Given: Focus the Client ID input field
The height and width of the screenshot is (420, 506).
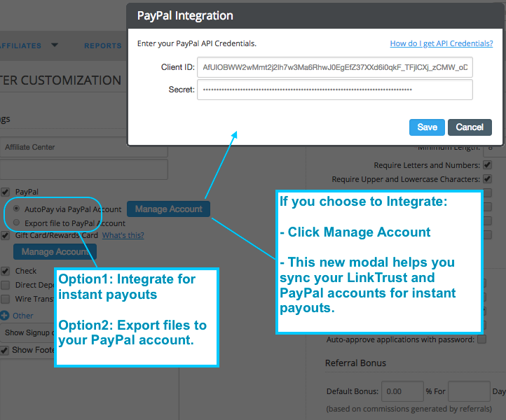Looking at the screenshot, I should click(334, 67).
